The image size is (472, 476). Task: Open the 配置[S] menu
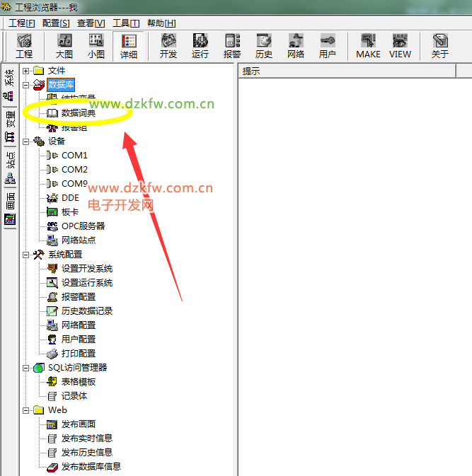[56, 23]
